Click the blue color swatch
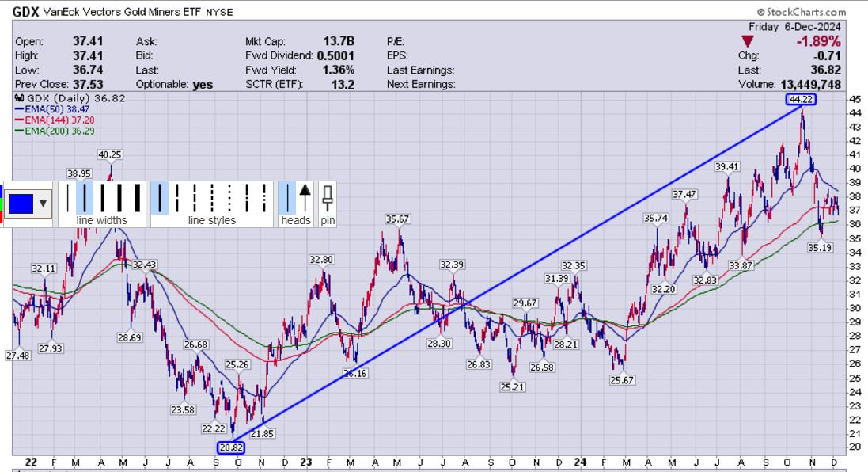This screenshot has height=472, width=868. coord(21,204)
